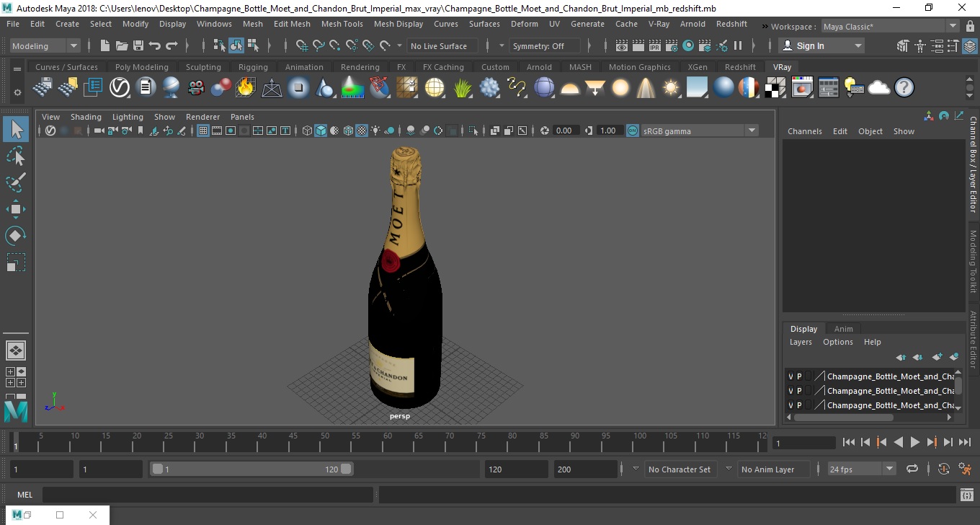This screenshot has width=980, height=525.
Task: Open the sRGB gamma view transform dropdown
Action: click(x=700, y=131)
